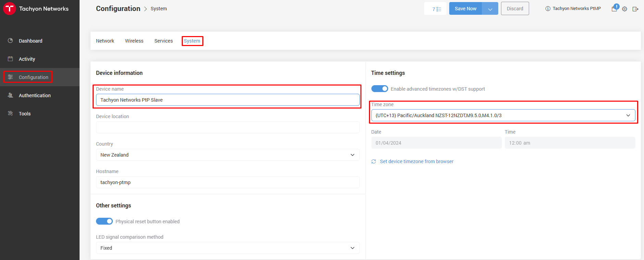Click the Tachyon Networks PtMP device label
The height and width of the screenshot is (260, 644).
(577, 9)
